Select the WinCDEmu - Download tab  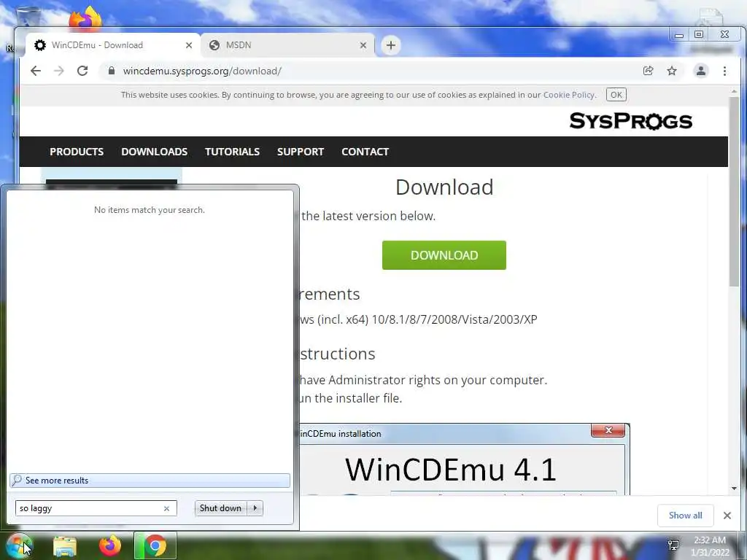pos(113,45)
